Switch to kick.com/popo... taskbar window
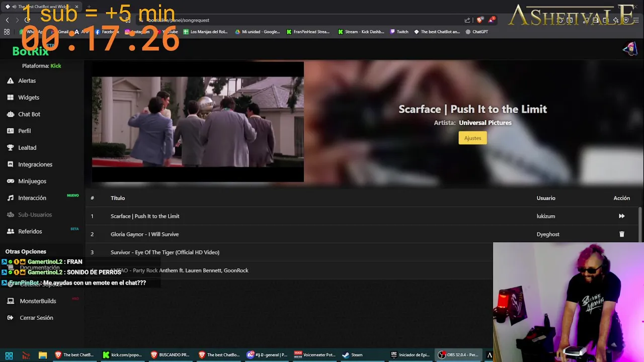644x362 pixels. 122,355
